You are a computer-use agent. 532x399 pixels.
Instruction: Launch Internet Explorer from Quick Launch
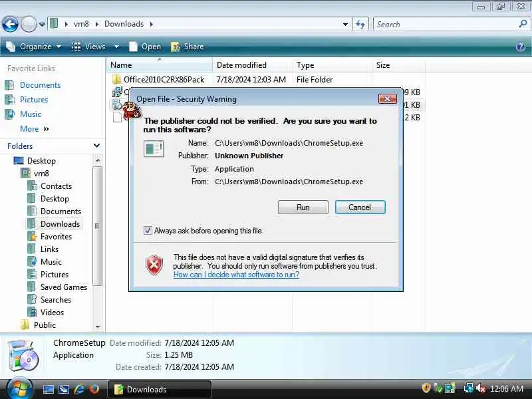[x=79, y=389]
